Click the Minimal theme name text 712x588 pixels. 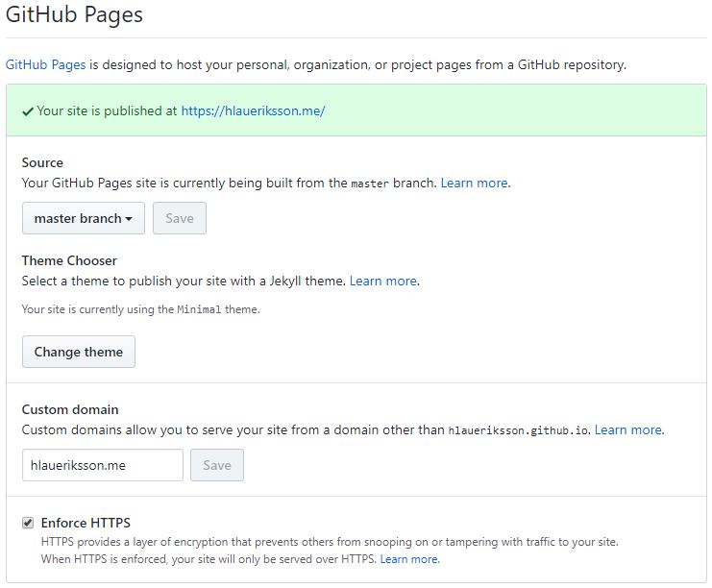tap(199, 309)
